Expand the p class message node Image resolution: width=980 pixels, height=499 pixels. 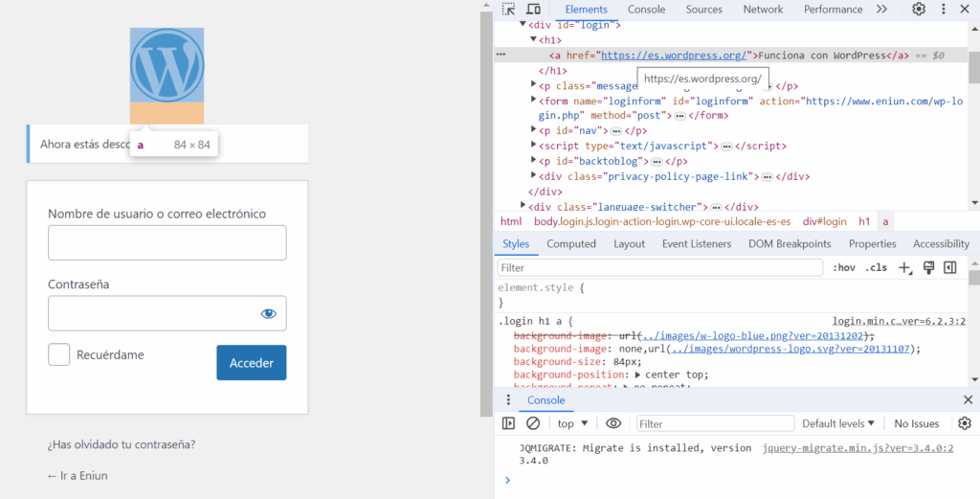click(534, 85)
